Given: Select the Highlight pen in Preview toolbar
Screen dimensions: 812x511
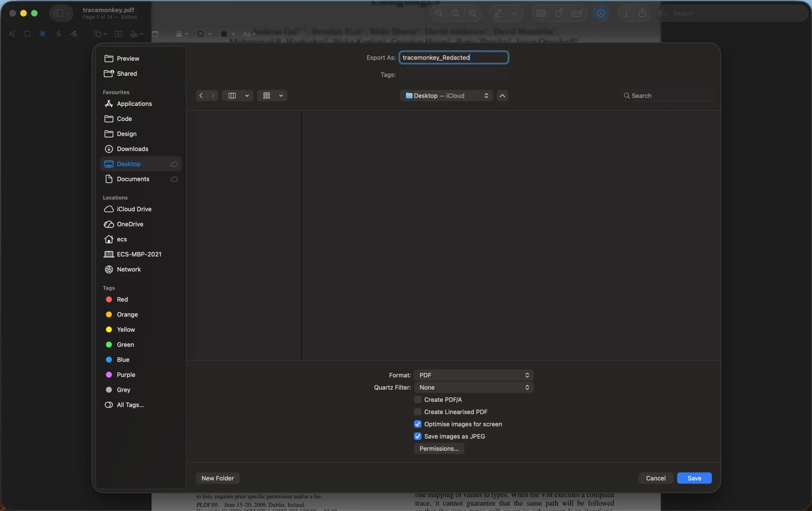Looking at the screenshot, I should [x=499, y=13].
